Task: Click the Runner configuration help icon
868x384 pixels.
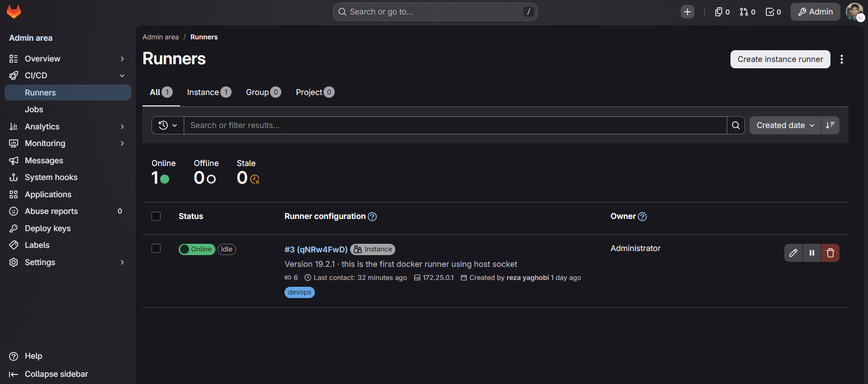Action: tap(372, 217)
